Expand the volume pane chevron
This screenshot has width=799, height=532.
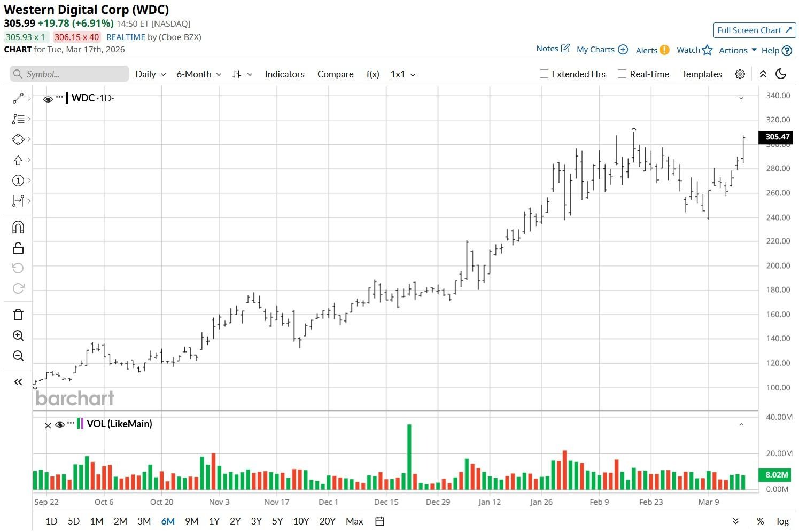tap(741, 425)
